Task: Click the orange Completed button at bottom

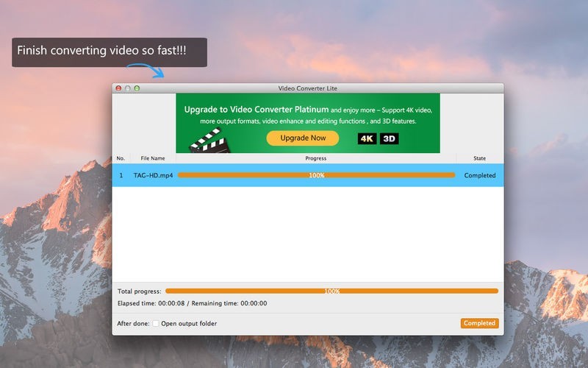Action: click(479, 323)
